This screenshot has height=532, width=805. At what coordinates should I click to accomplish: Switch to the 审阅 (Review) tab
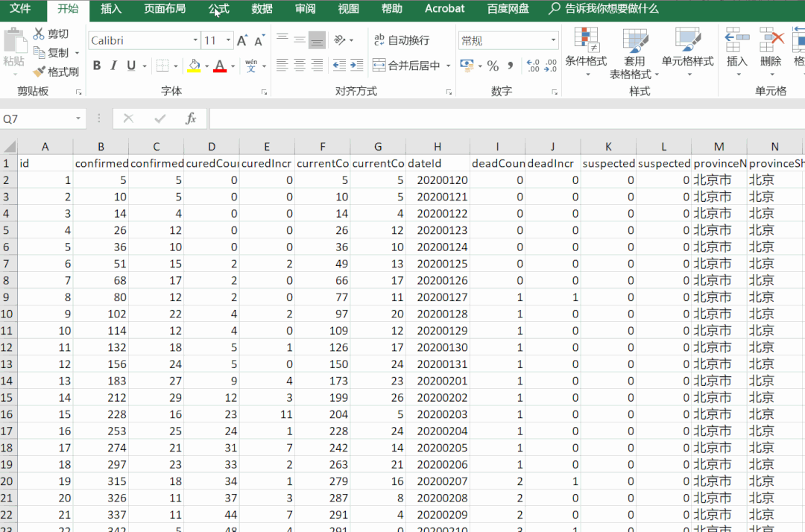[x=306, y=9]
